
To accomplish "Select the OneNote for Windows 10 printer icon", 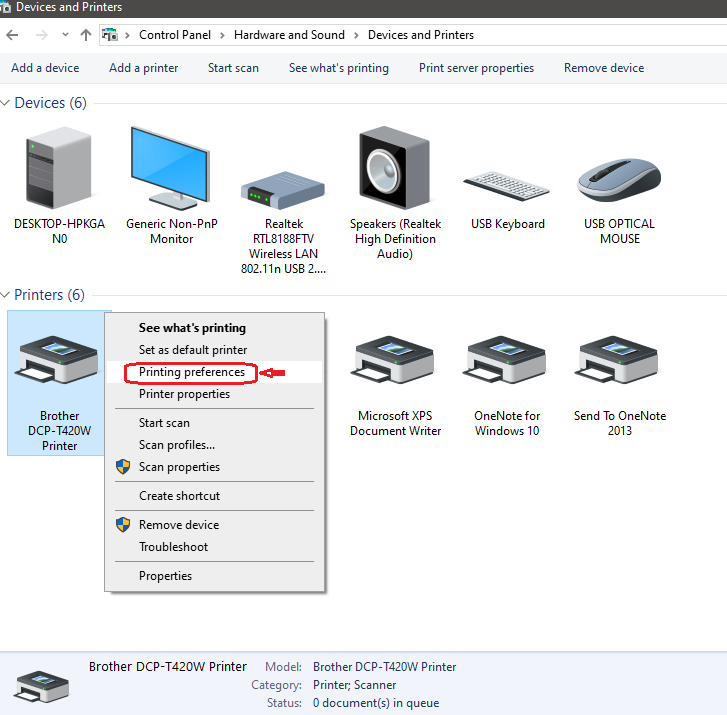I will tap(506, 360).
